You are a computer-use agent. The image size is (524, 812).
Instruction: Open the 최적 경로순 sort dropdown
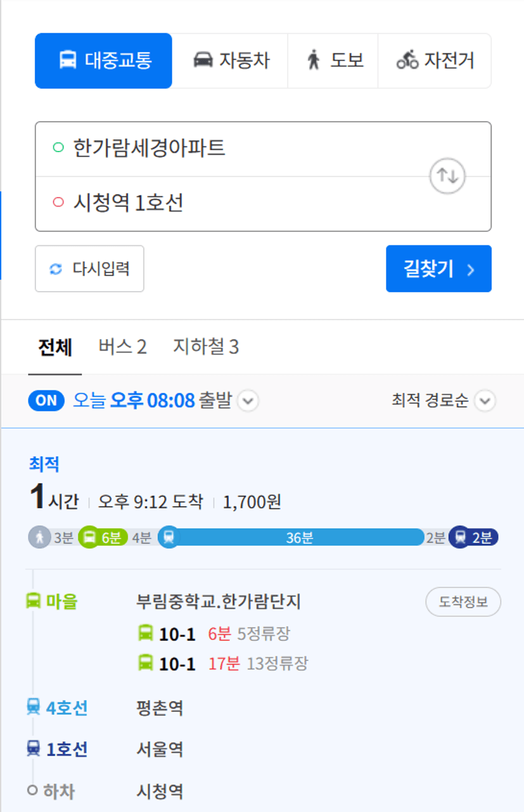tap(485, 401)
